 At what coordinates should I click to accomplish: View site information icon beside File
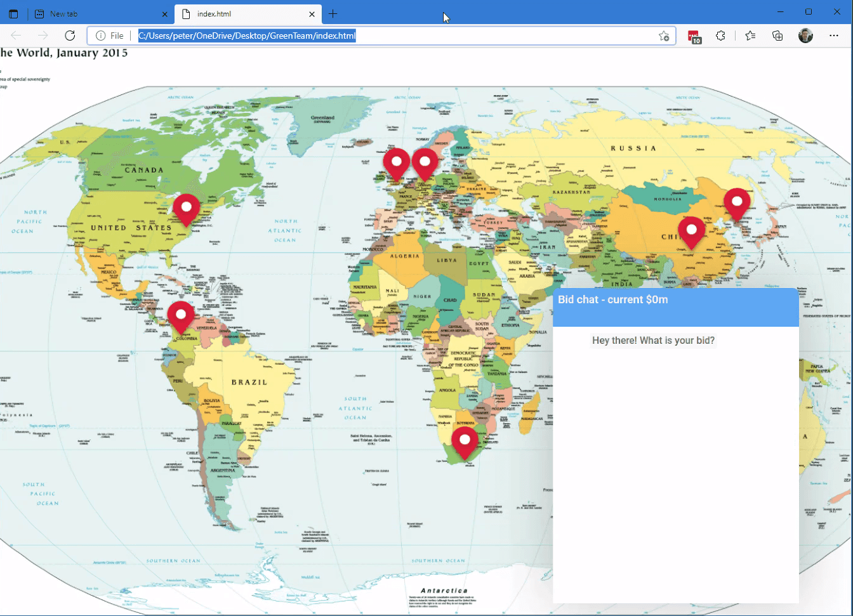pos(100,36)
